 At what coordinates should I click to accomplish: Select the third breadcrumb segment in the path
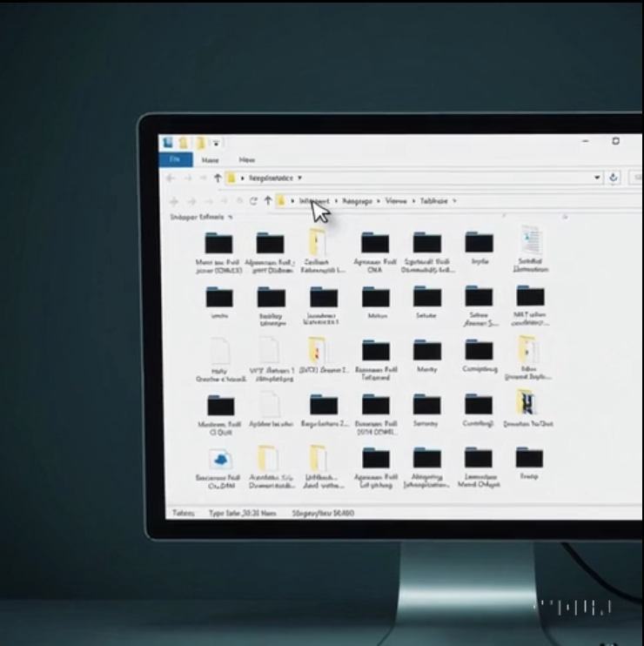(x=396, y=201)
